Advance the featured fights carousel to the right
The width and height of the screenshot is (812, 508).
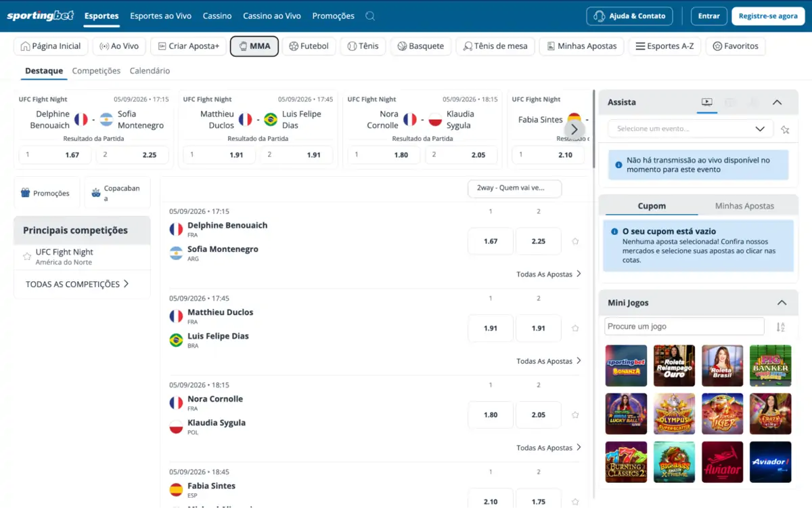click(x=574, y=129)
